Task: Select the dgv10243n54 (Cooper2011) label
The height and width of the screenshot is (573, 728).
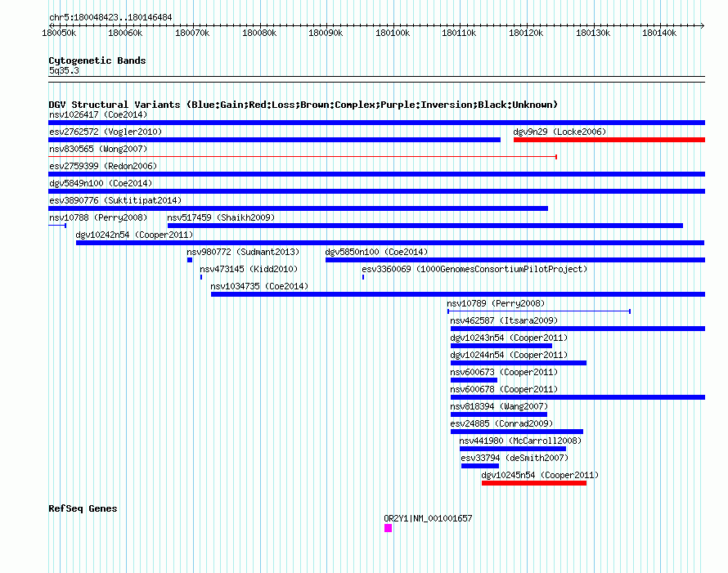Action: coord(509,338)
